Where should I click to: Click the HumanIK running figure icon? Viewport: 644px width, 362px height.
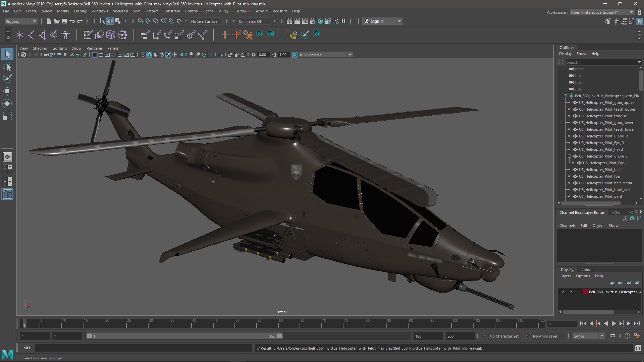tap(248, 35)
